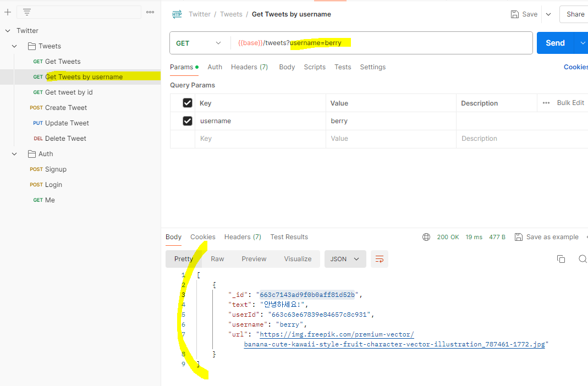Click the Bulk Edit link
This screenshot has height=386, width=588.
(570, 103)
